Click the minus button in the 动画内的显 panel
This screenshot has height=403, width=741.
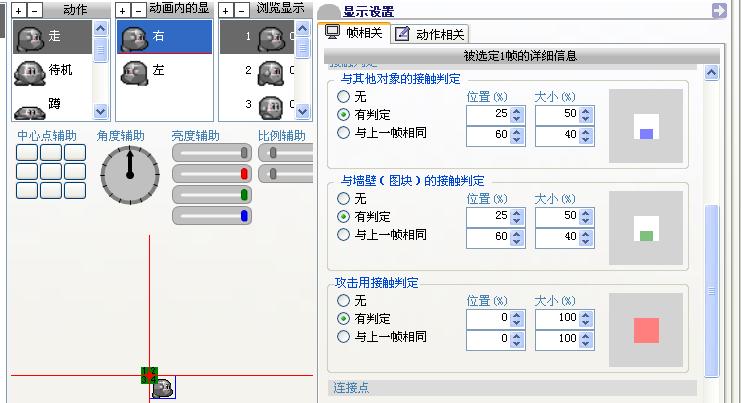[138, 10]
